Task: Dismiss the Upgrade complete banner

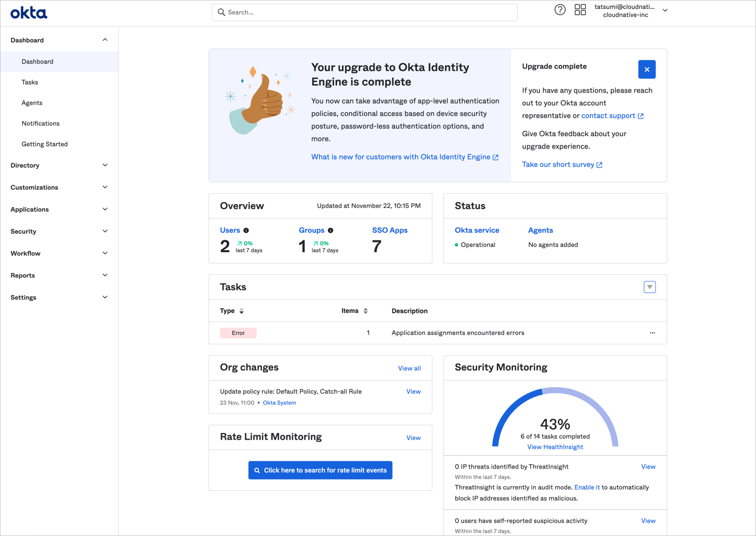Action: (647, 69)
